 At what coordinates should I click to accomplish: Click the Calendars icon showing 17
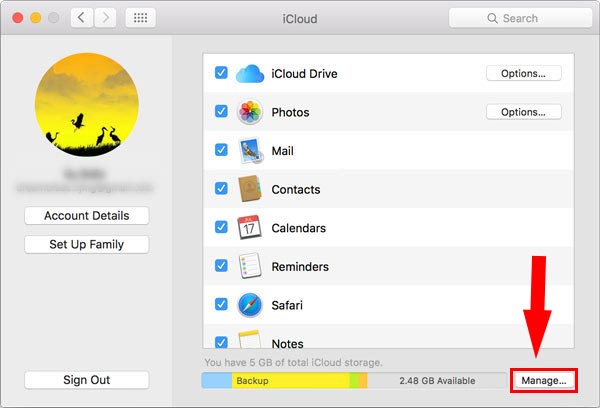tap(249, 227)
